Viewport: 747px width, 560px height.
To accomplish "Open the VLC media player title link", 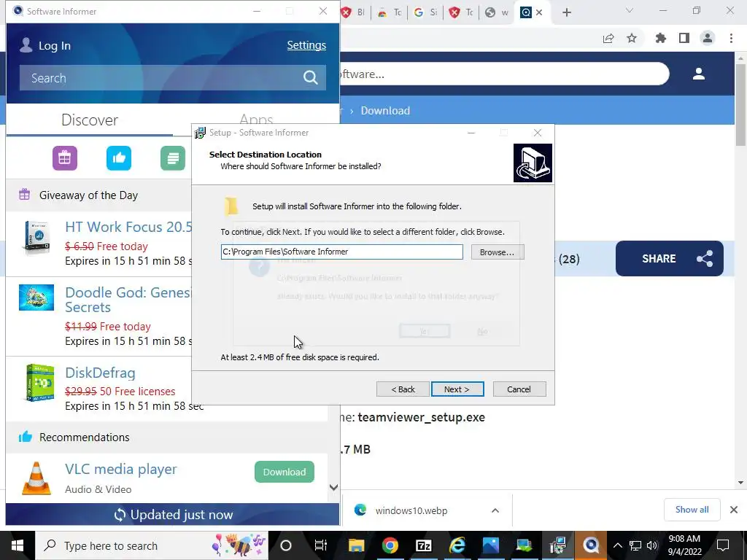I will click(x=121, y=469).
